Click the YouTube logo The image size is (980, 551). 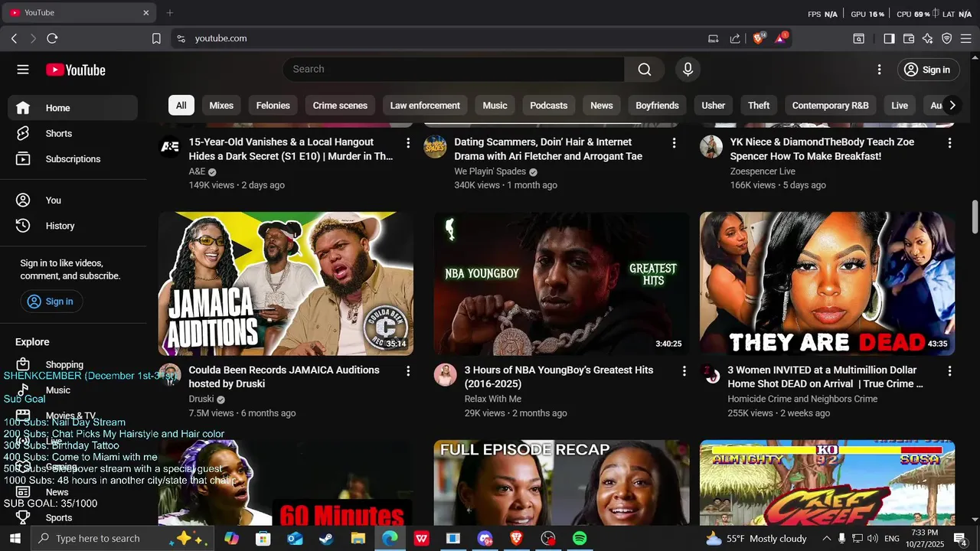coord(76,70)
